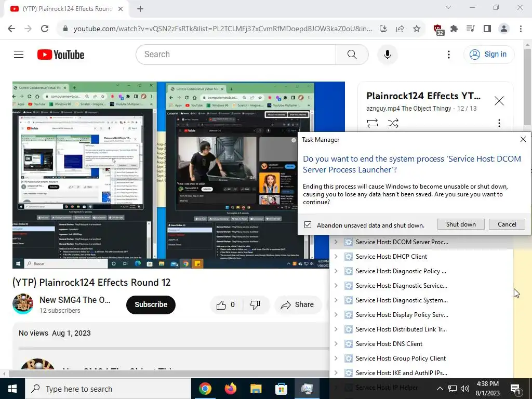Image resolution: width=532 pixels, height=399 pixels.
Task: Open the Chrome three-dot menu
Action: [x=521, y=29]
